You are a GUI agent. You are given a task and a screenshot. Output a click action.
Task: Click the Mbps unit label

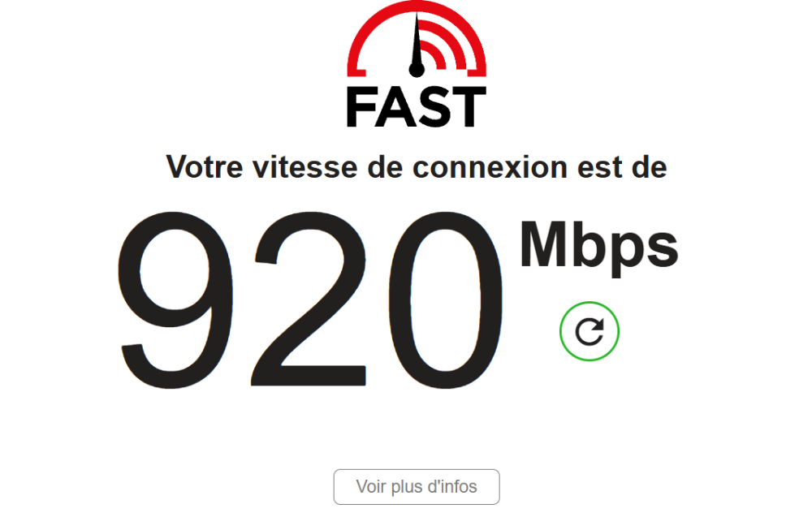tap(599, 247)
